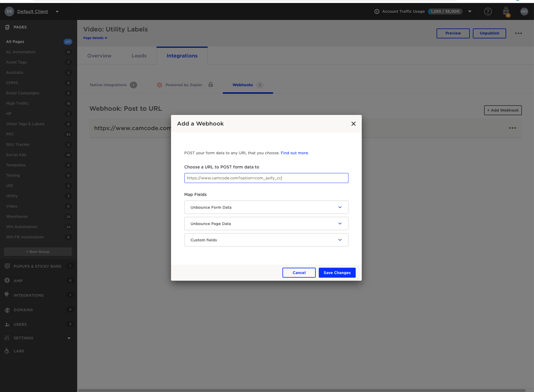The height and width of the screenshot is (392, 534).
Task: Click the DE client avatar badge
Action: click(9, 11)
